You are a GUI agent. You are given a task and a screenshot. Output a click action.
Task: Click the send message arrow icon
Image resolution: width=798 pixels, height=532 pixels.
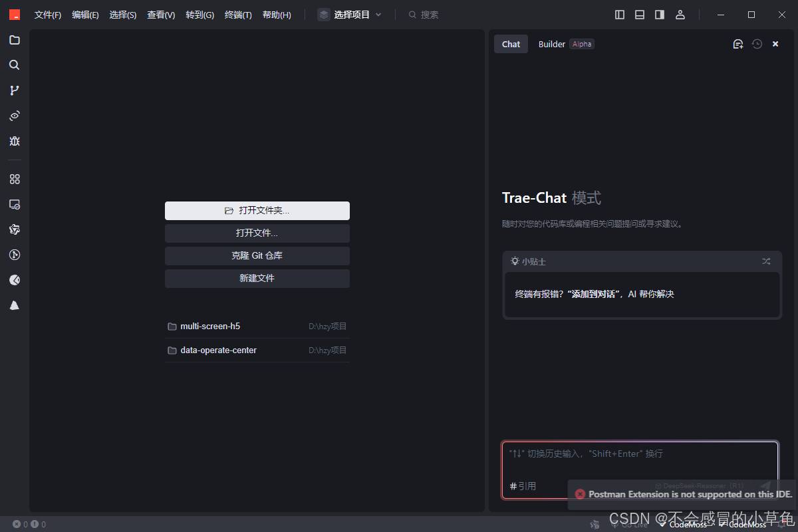(x=765, y=486)
